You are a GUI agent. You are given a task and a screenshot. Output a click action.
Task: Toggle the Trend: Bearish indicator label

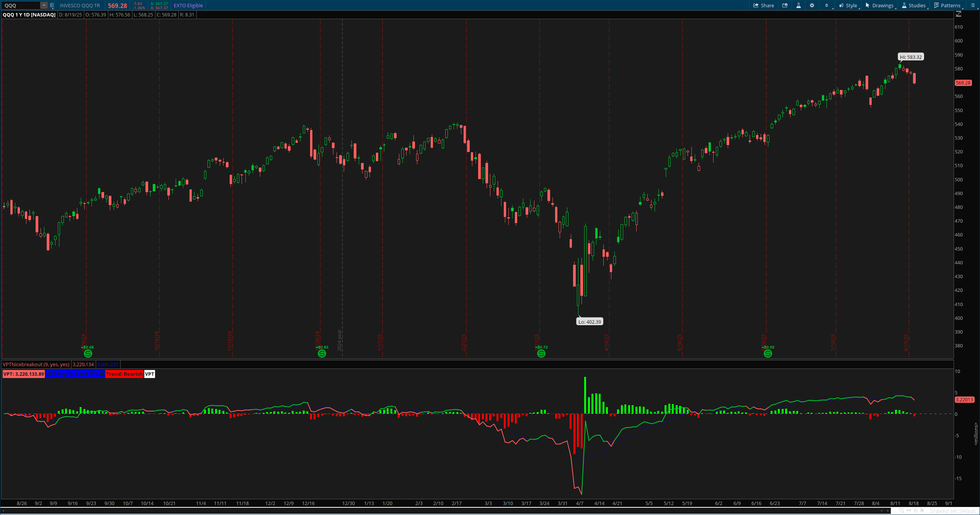tap(124, 374)
